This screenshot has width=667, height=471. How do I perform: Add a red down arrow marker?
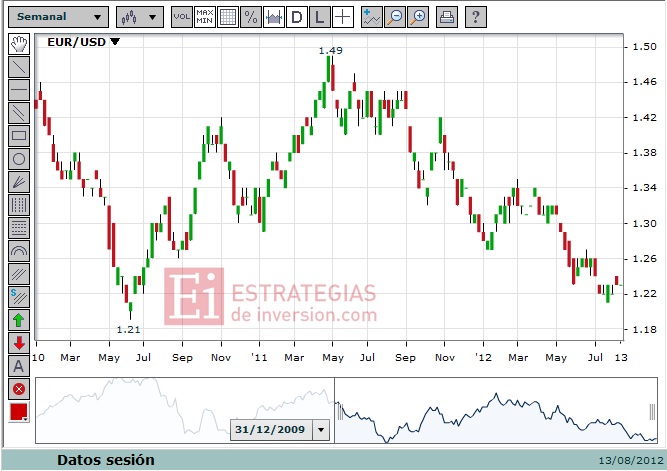19,343
